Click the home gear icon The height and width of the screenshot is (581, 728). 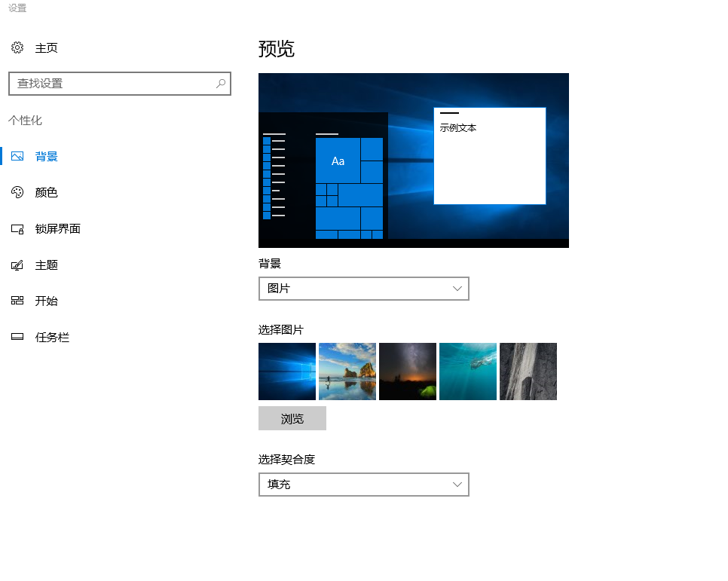[x=17, y=47]
